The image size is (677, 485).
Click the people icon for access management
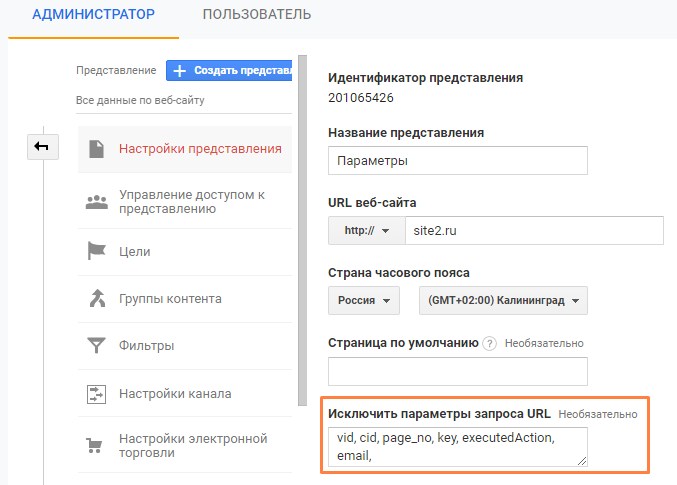click(96, 202)
